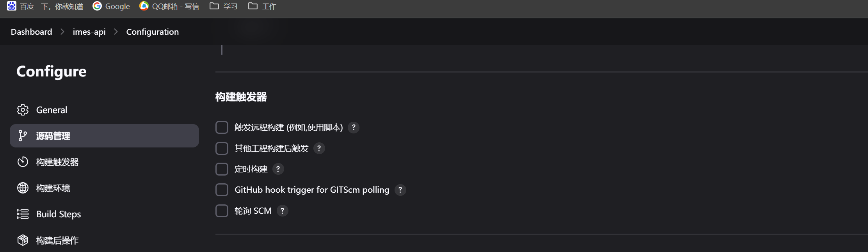The image size is (868, 252).
Task: Toggle 轮询 SCM checkbox
Action: click(222, 211)
